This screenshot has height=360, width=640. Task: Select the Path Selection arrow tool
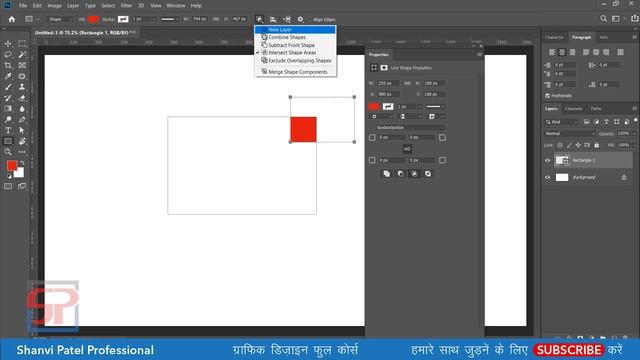coord(22,130)
